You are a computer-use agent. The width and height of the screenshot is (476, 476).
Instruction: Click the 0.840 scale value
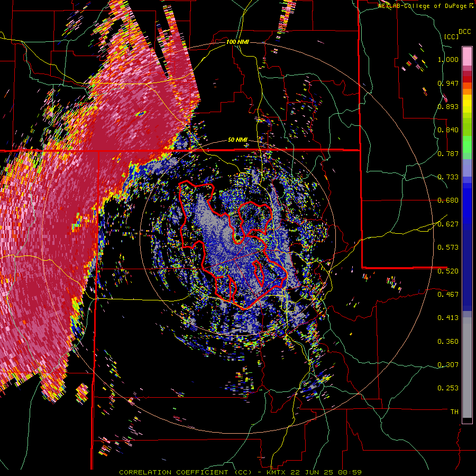click(448, 130)
